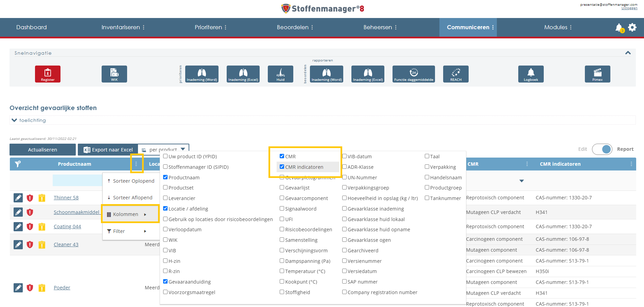Check the Gevaarlijst checkbox
This screenshot has height=307, width=644.
[x=282, y=187]
